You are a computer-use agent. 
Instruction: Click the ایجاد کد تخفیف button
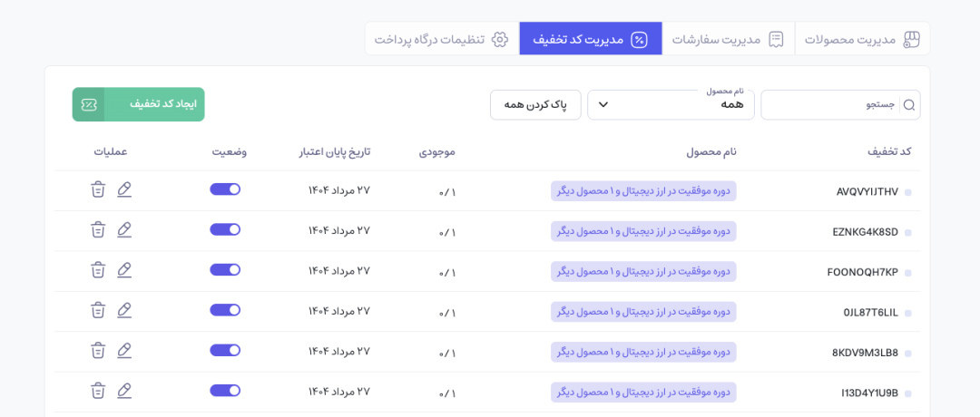pyautogui.click(x=139, y=104)
